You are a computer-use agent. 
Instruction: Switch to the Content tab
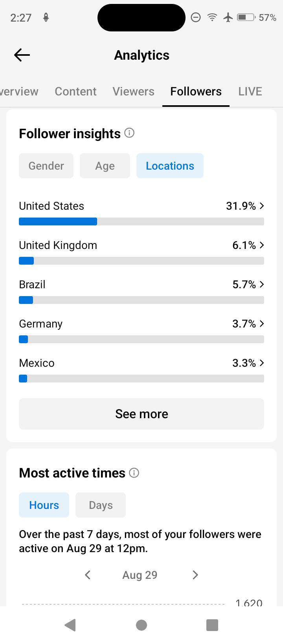pyautogui.click(x=75, y=91)
